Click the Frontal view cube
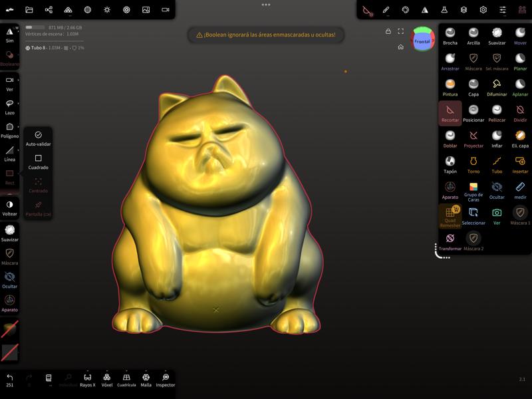This screenshot has height=399, width=532. click(422, 41)
